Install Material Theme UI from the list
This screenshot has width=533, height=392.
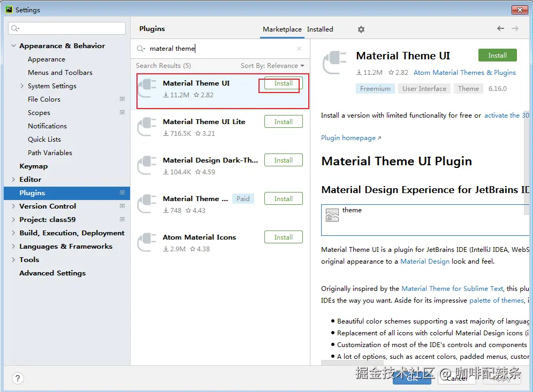(x=284, y=83)
